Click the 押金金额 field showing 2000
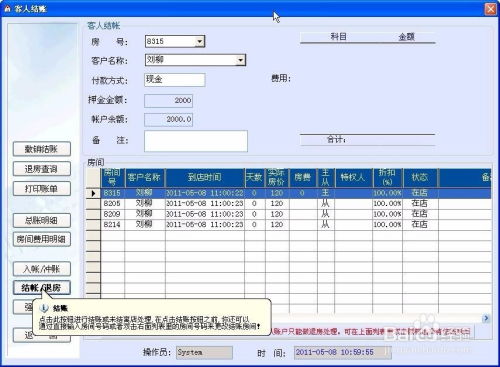The image size is (500, 367). coord(168,101)
